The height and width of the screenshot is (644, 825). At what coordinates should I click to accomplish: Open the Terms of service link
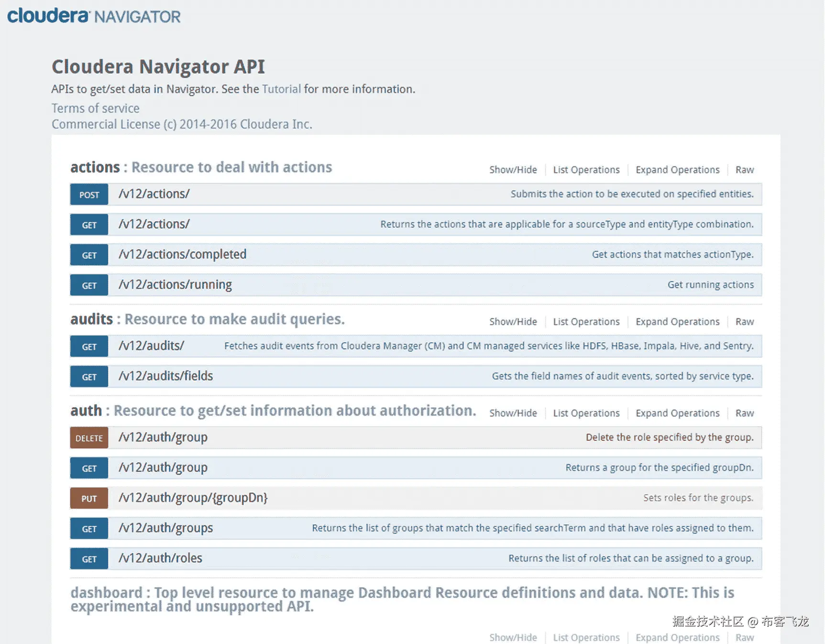click(x=95, y=108)
